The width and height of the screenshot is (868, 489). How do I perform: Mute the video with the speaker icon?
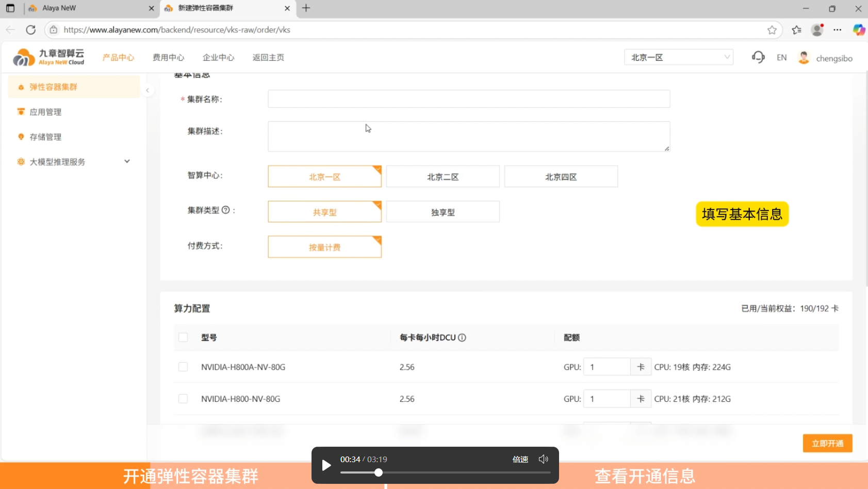(x=543, y=459)
